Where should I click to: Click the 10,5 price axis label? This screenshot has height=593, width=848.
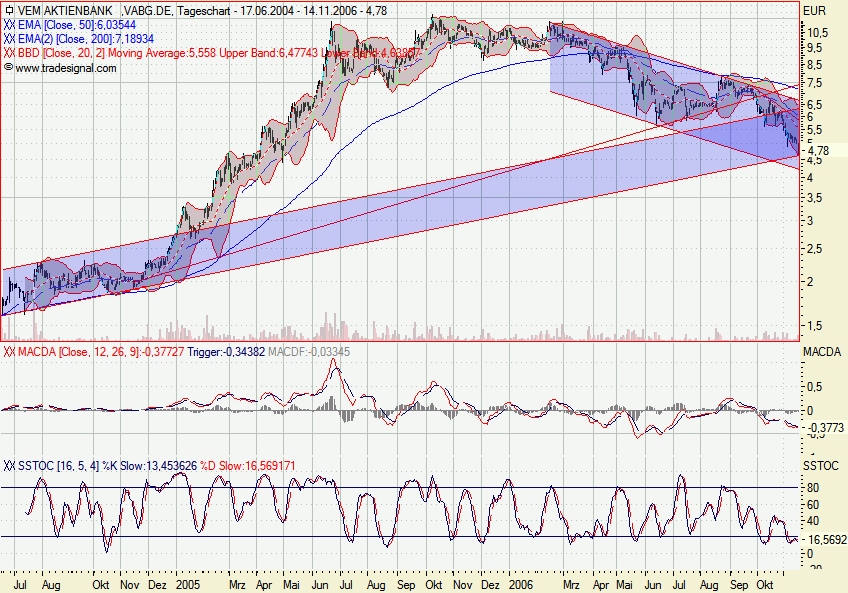coord(817,33)
